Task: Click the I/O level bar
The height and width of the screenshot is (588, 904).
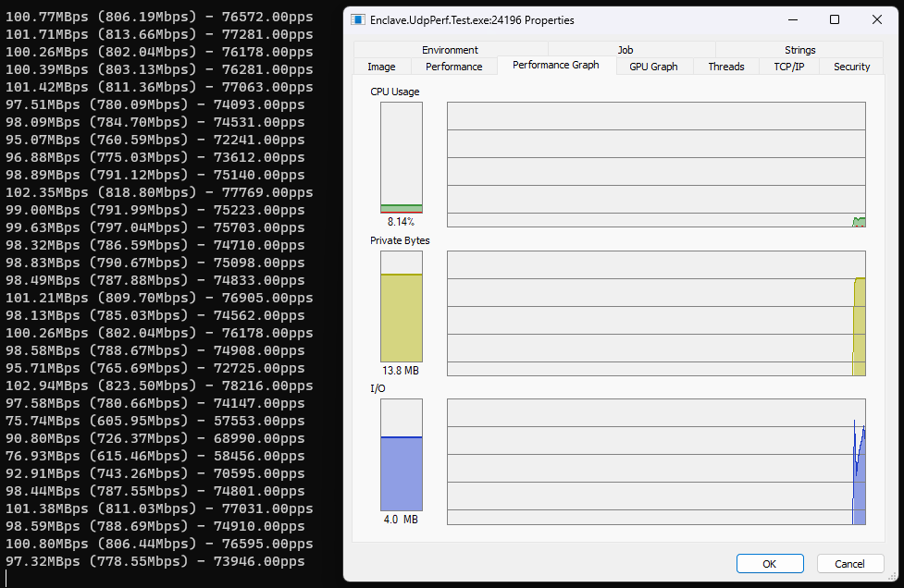Action: pyautogui.click(x=402, y=455)
